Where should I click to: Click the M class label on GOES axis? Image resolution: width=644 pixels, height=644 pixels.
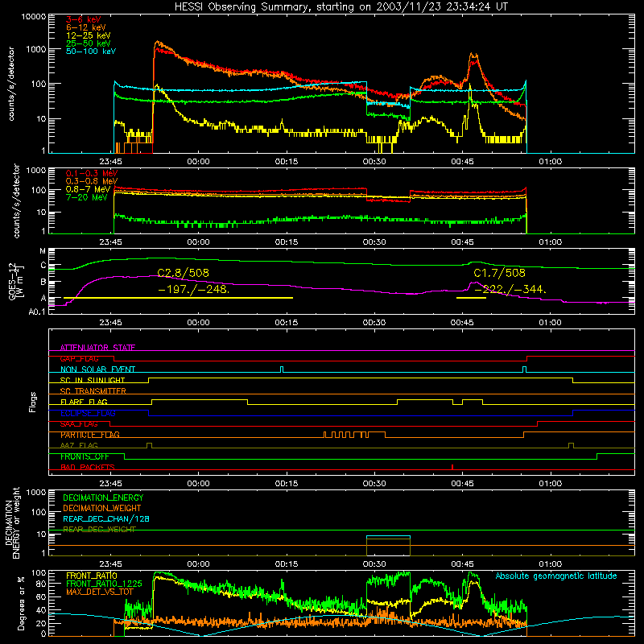(43, 251)
